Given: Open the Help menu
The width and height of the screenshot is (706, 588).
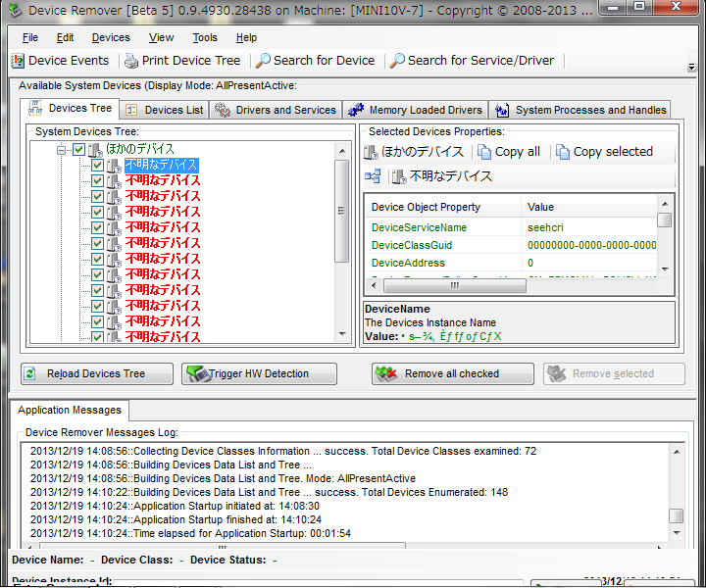Looking at the screenshot, I should [x=246, y=38].
